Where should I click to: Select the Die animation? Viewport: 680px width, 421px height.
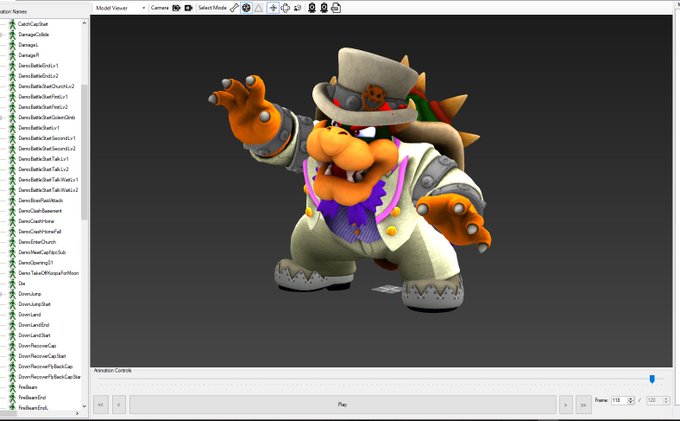coord(22,284)
